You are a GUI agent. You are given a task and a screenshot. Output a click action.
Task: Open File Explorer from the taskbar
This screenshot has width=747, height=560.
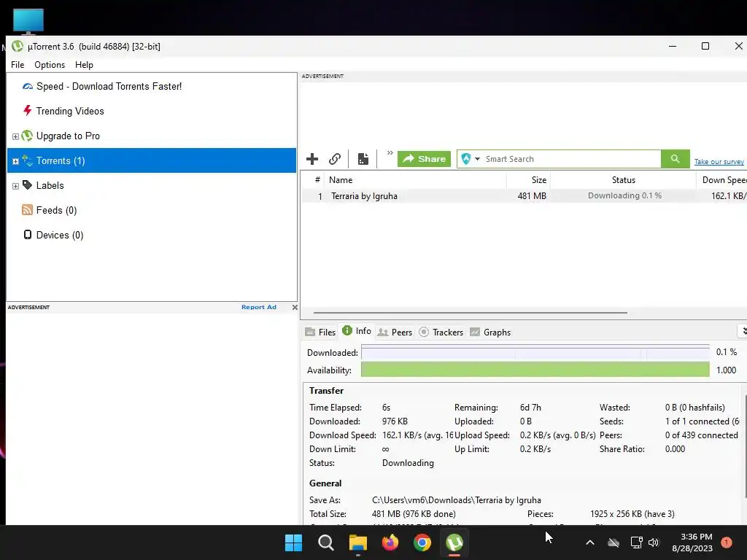357,542
